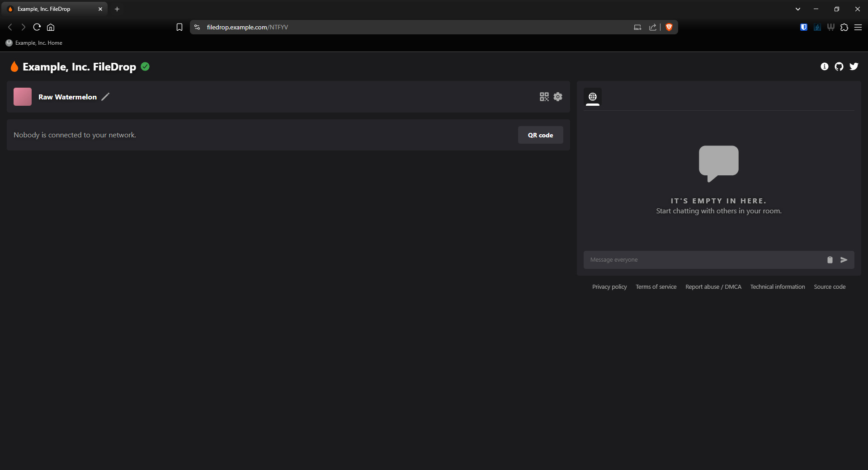Click the Brave Shields icon

(x=669, y=27)
